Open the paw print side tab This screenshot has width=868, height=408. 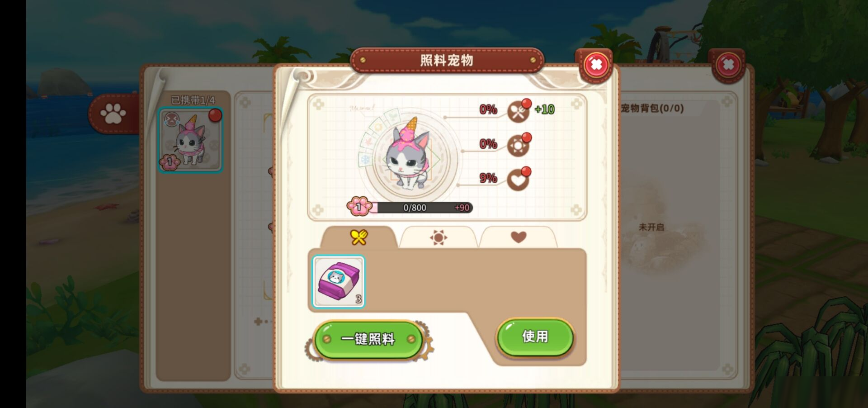(113, 114)
